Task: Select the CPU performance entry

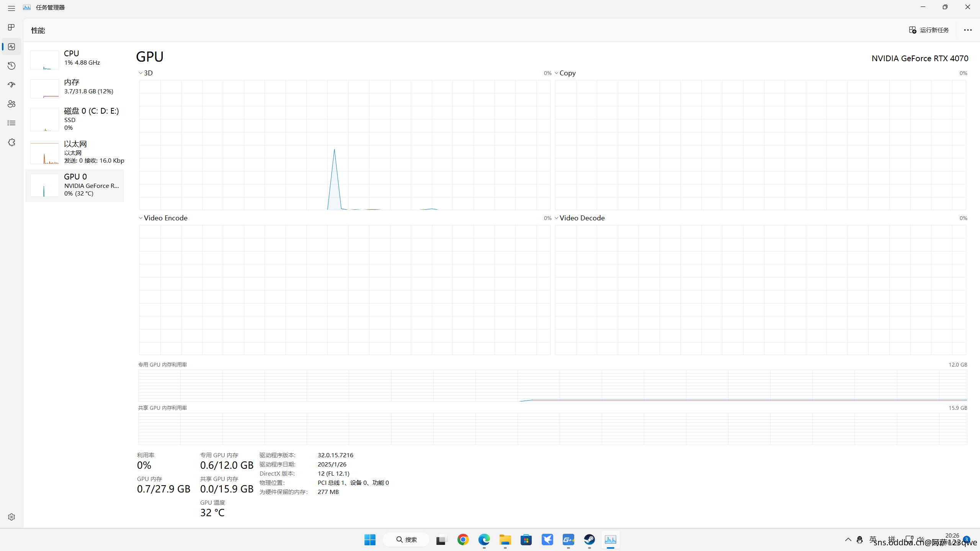Action: [x=75, y=59]
